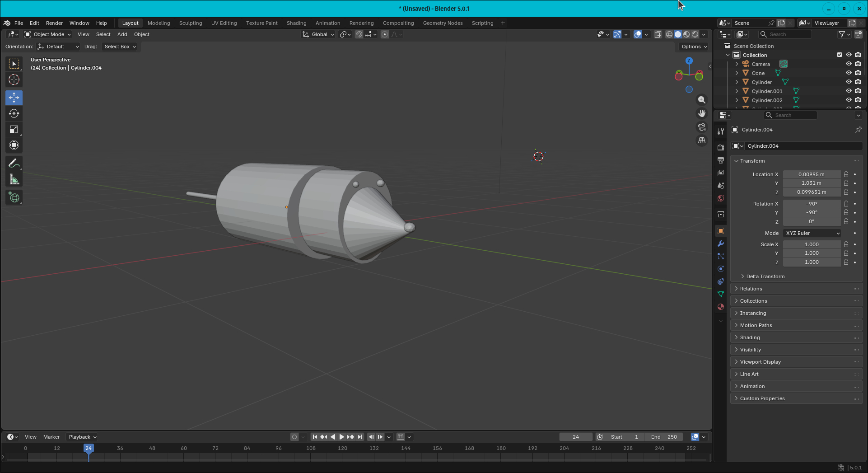Open the XYZ Euler rotation mode dropdown
This screenshot has width=868, height=473.
[x=812, y=233]
